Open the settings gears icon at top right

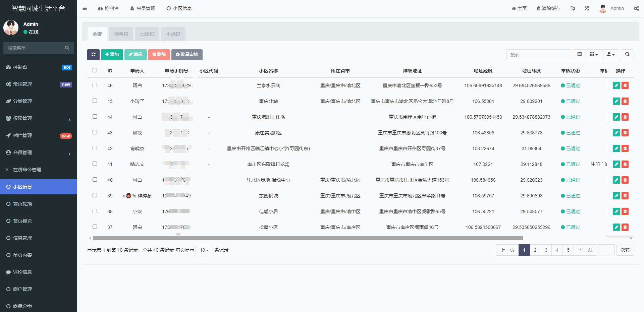pyautogui.click(x=636, y=8)
